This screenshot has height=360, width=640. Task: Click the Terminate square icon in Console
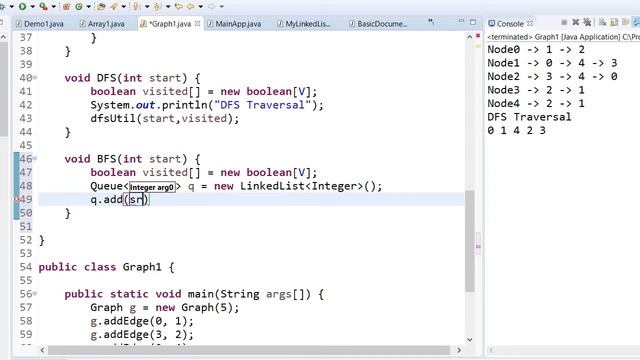(564, 22)
